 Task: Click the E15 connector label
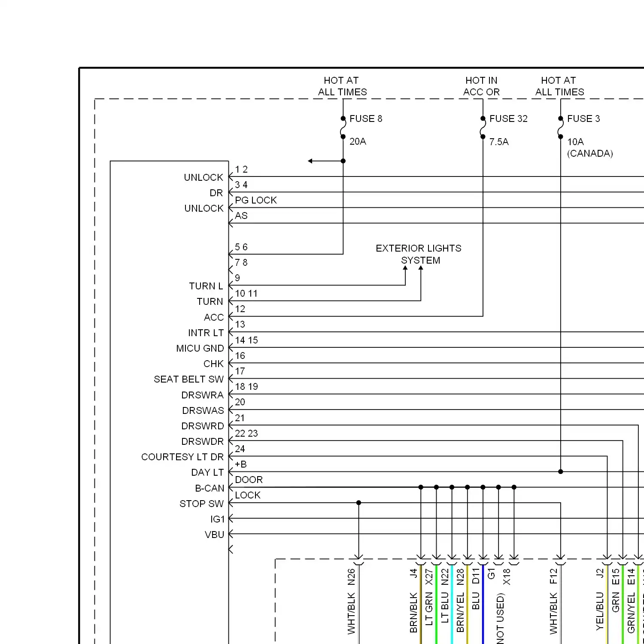tap(616, 577)
